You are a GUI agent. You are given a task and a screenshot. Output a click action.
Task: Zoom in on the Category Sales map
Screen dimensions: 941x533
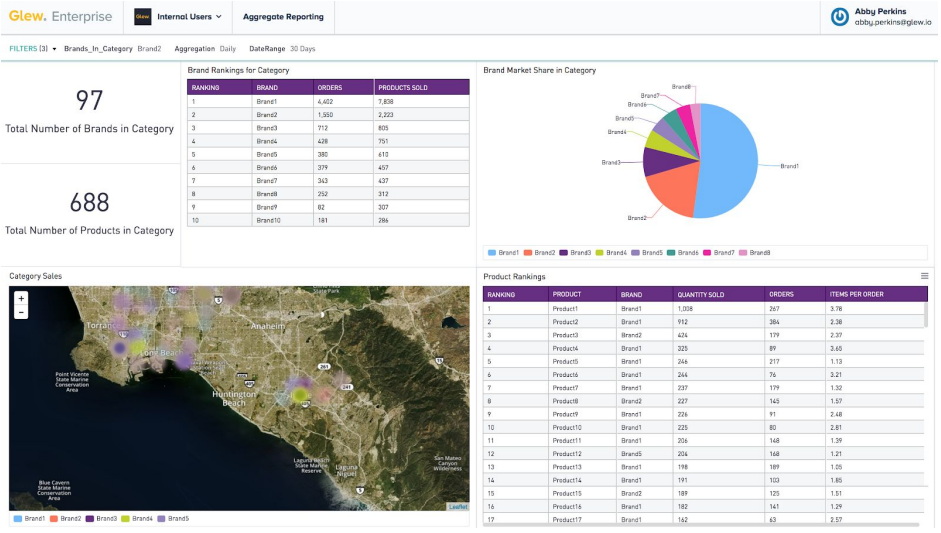pyautogui.click(x=21, y=298)
